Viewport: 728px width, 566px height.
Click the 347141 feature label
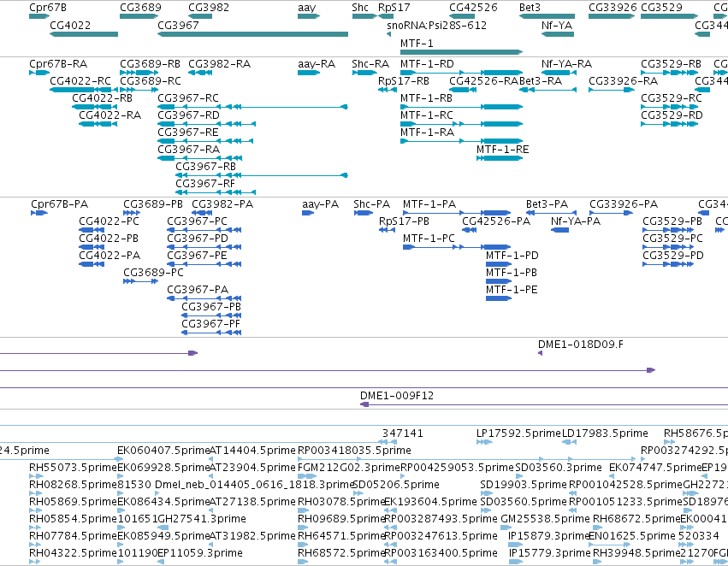click(403, 433)
